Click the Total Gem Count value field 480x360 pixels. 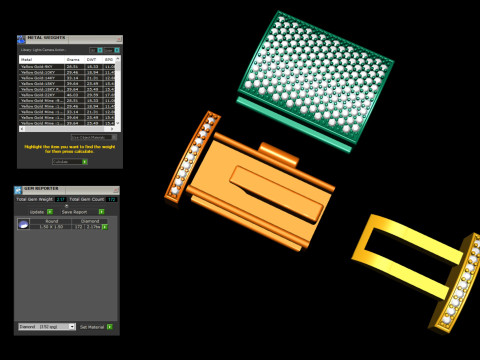pos(111,199)
